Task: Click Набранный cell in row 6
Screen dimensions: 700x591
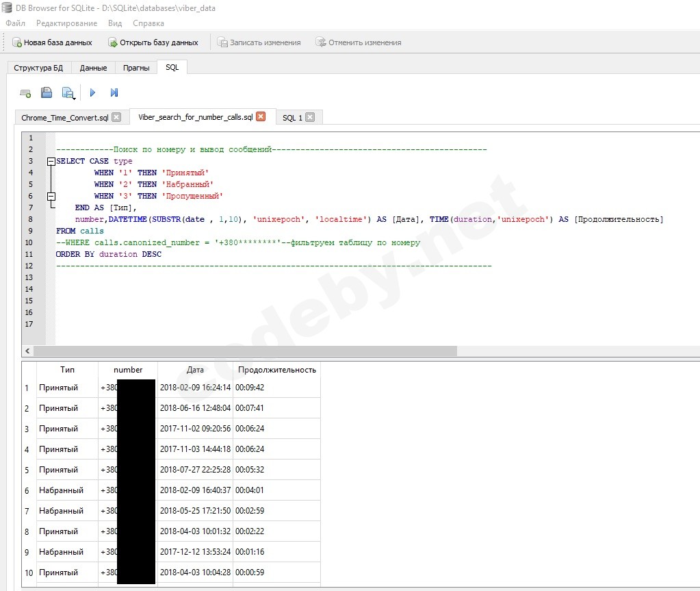Action: (x=67, y=490)
